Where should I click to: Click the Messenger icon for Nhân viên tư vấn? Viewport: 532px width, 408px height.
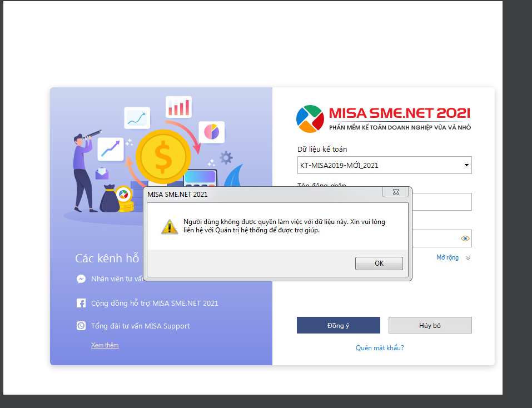(81, 279)
